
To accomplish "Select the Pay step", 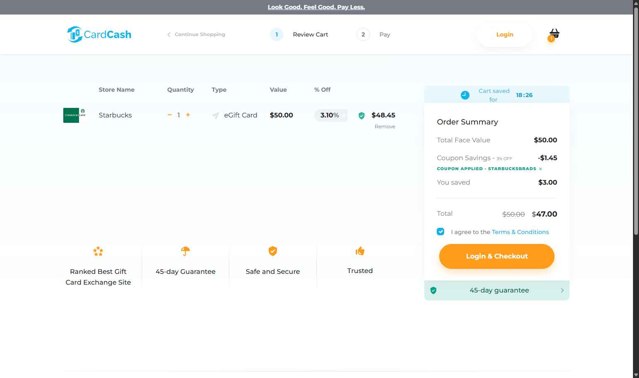I will point(384,35).
